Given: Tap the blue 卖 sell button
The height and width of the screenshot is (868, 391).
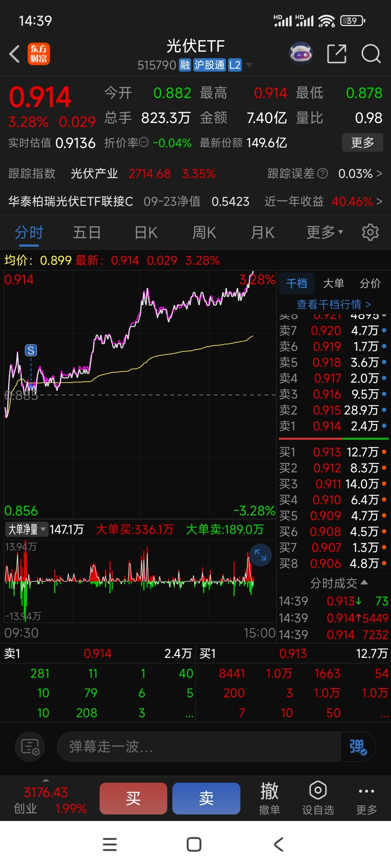Looking at the screenshot, I should (x=206, y=799).
